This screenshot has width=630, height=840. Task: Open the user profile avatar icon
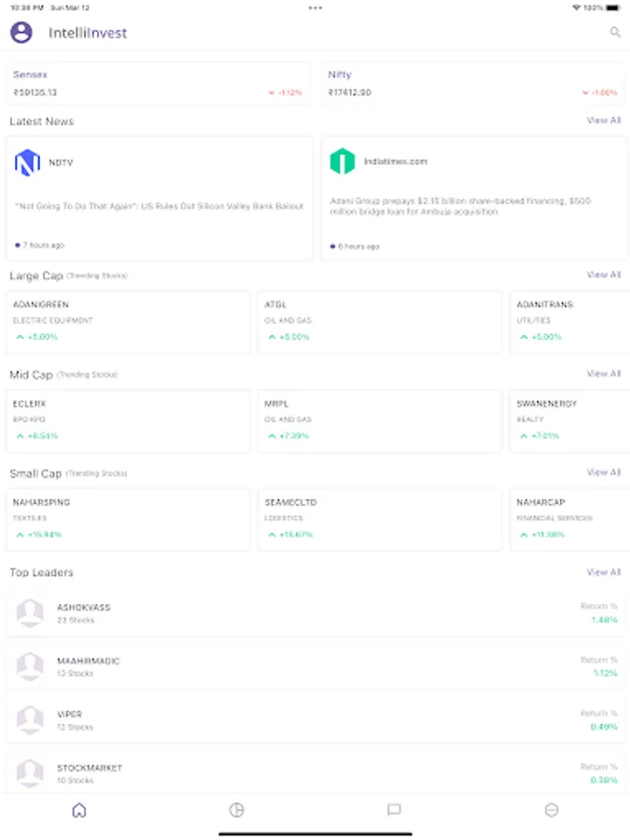pyautogui.click(x=21, y=33)
